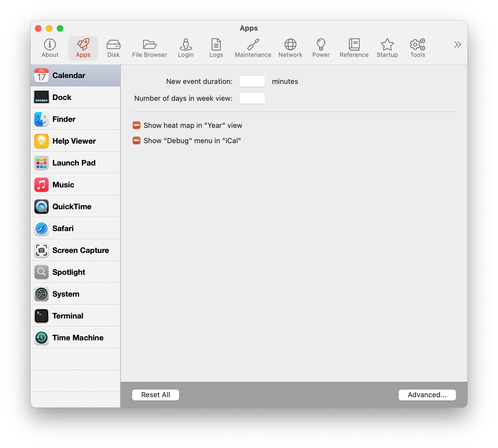Image resolution: width=498 pixels, height=448 pixels.
Task: Select the Spotlight magnifier icon
Action: (x=41, y=272)
